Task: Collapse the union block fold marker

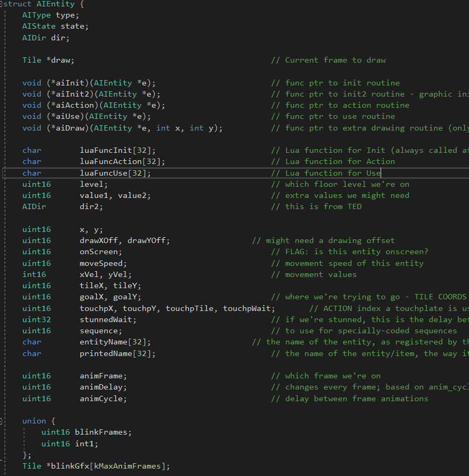Action: pyautogui.click(x=1, y=421)
